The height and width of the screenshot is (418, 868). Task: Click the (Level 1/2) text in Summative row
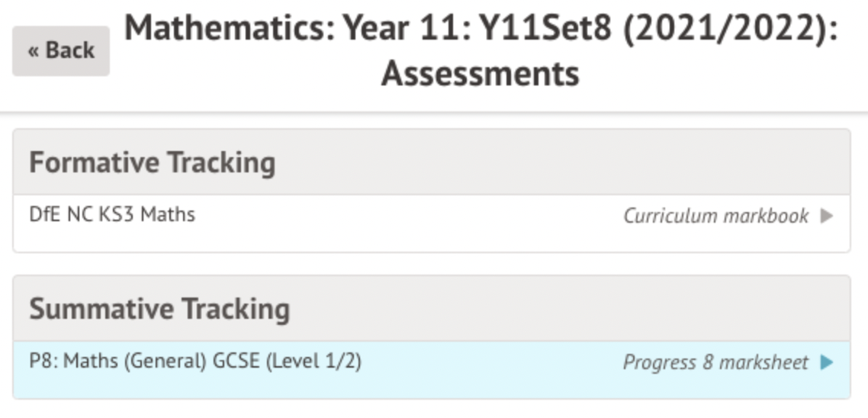pos(313,361)
